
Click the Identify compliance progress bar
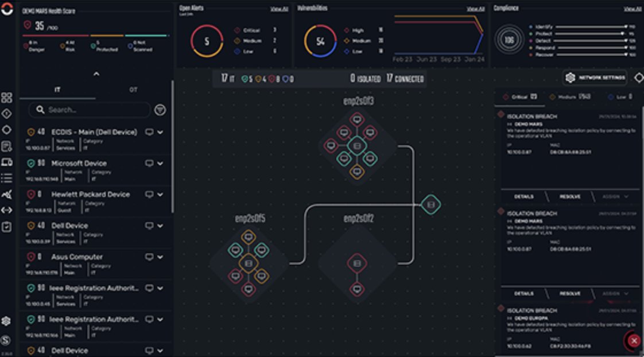coord(591,27)
